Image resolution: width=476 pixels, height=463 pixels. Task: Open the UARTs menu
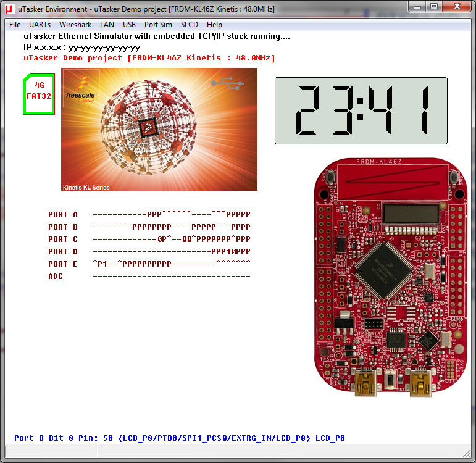[40, 25]
